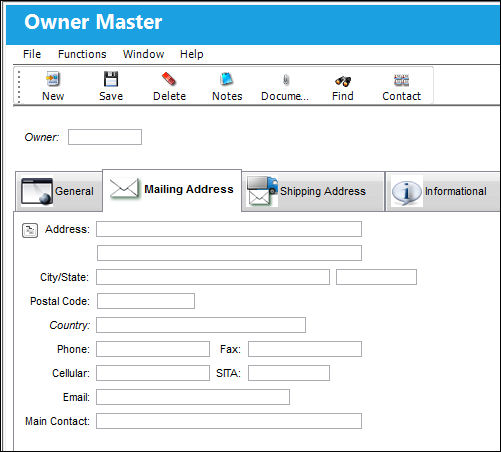
Task: Focus the Fax field
Action: click(x=305, y=349)
